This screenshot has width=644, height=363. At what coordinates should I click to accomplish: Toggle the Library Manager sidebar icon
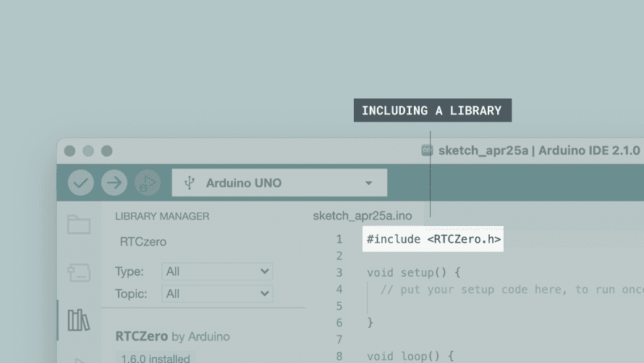[79, 320]
